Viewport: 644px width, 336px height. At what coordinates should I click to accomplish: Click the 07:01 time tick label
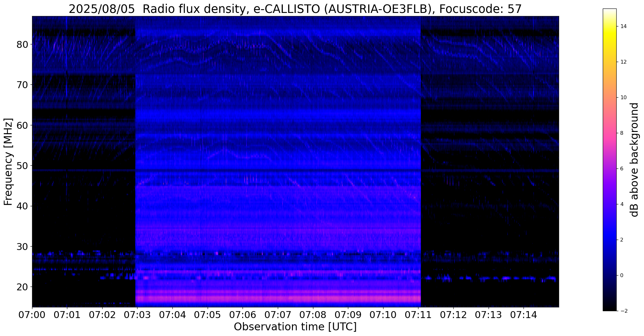click(x=67, y=315)
